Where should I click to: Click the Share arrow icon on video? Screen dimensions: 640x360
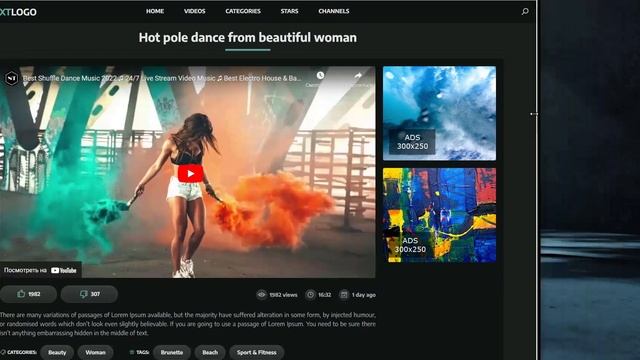[358, 76]
